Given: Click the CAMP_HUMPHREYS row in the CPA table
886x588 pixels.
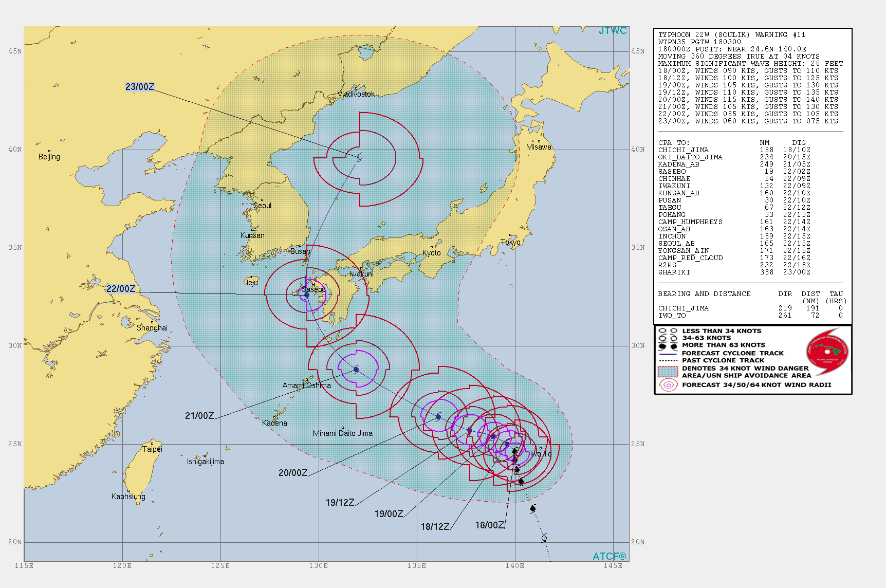Looking at the screenshot, I should (734, 222).
